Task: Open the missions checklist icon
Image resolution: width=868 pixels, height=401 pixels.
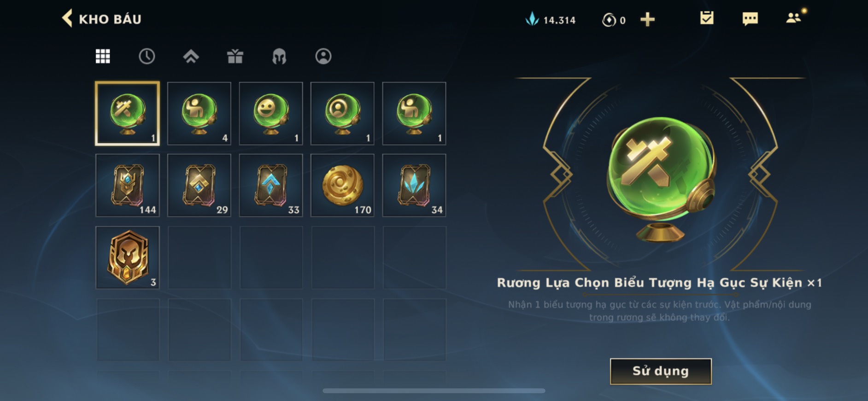Action: [707, 18]
